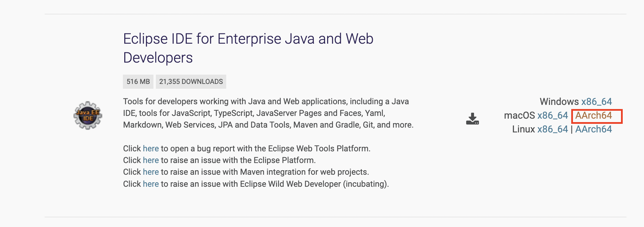Viewport: 644px width, 227px height.
Task: Download the Windows x86_64 package
Action: [x=597, y=101]
